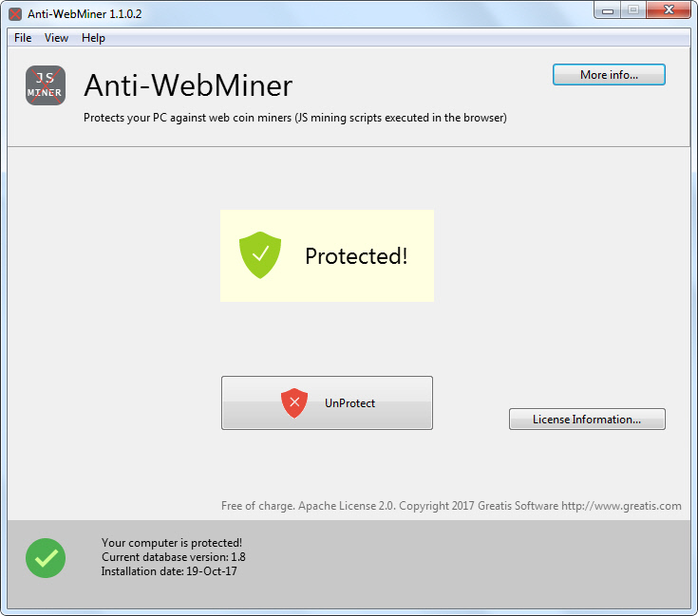Viewport: 698px width, 616px height.
Task: Click the green checkmark status circle
Action: pyautogui.click(x=46, y=558)
